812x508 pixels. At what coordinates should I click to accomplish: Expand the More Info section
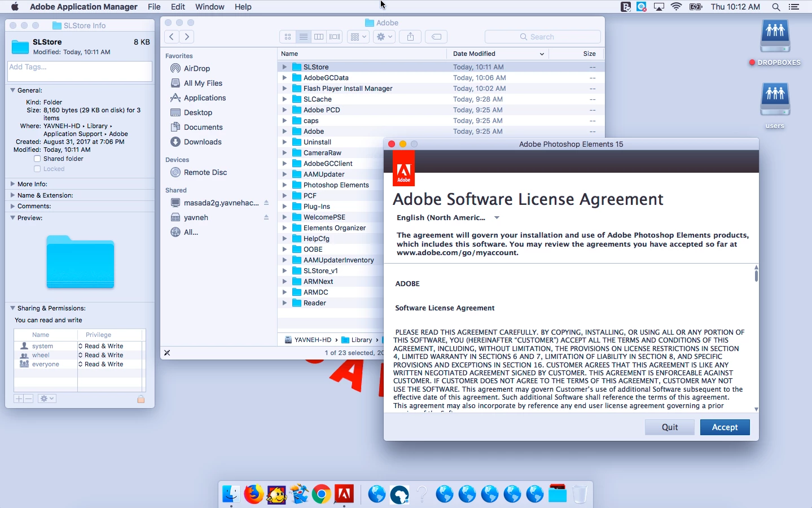click(12, 184)
